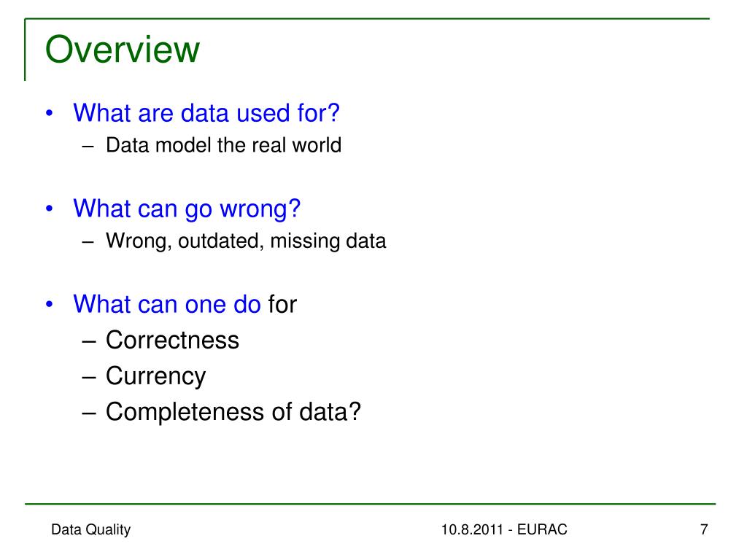Viewport: 747px width, 560px height.
Task: Click the '10.8.2011 - EURAC' footer date
Action: [x=504, y=529]
